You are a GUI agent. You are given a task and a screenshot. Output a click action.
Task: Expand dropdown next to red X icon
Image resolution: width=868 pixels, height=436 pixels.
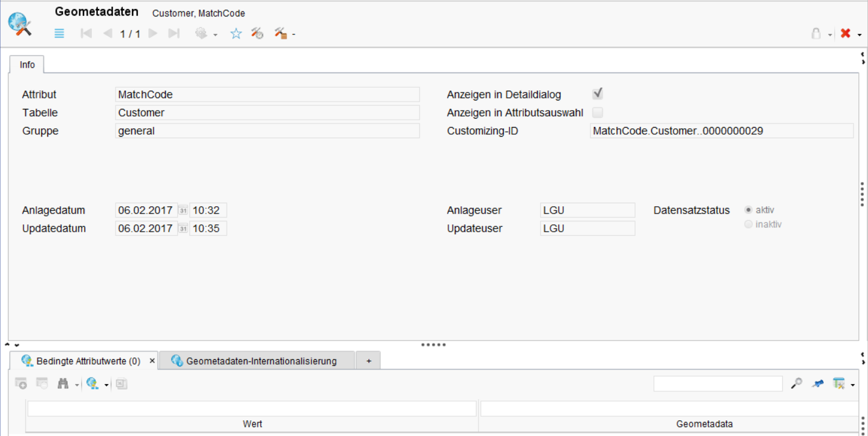(x=860, y=35)
